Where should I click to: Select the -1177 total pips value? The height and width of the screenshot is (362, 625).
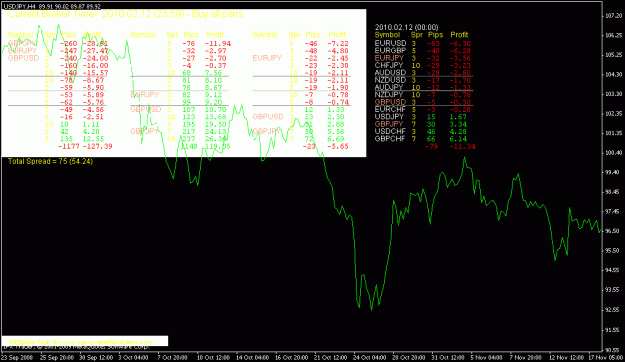69,146
